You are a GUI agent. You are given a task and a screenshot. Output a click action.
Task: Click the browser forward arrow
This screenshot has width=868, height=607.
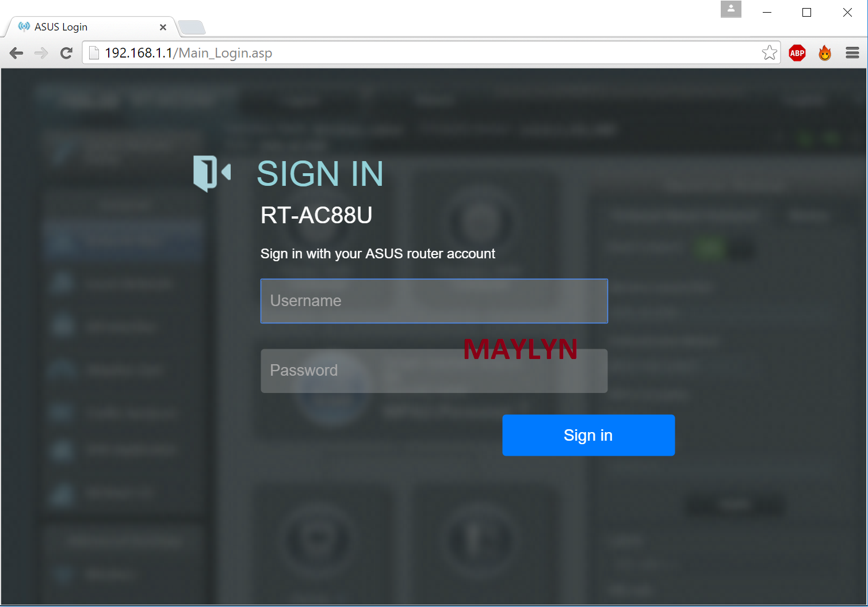pyautogui.click(x=41, y=54)
